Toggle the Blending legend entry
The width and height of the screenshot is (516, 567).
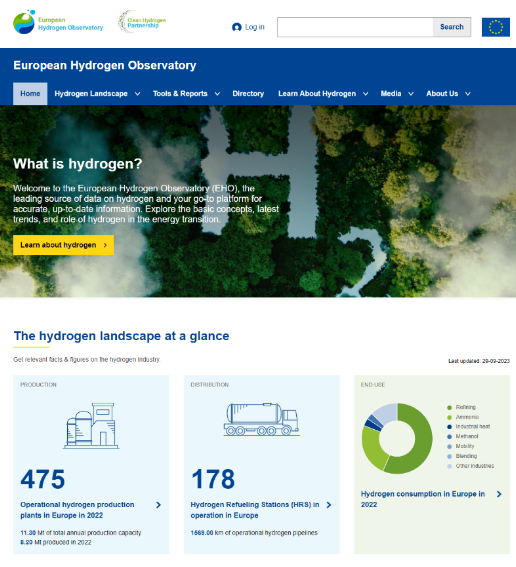click(x=462, y=456)
